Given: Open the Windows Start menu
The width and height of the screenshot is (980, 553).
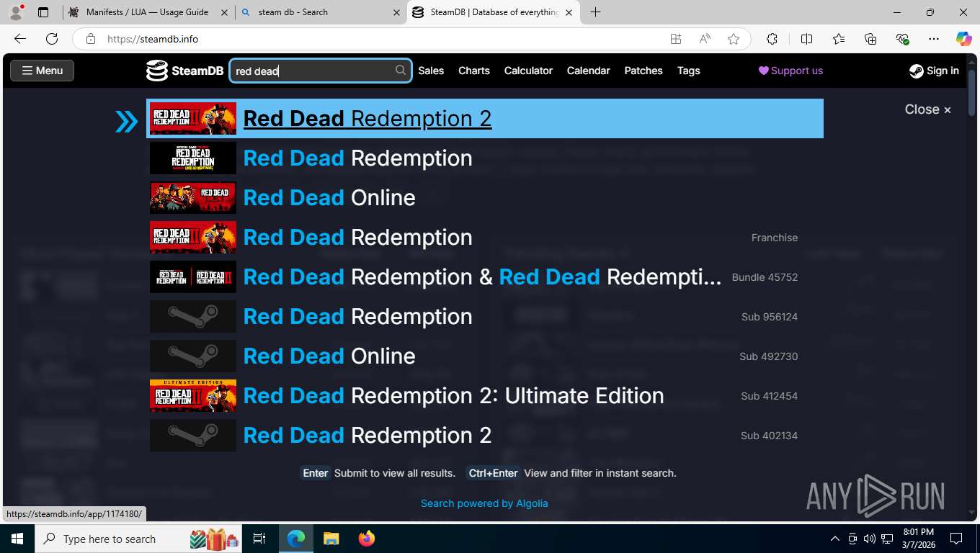Looking at the screenshot, I should tap(17, 539).
